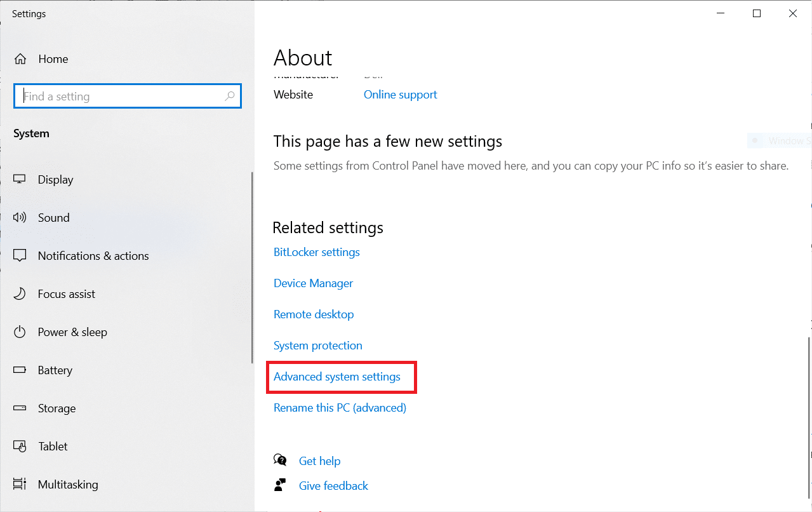This screenshot has width=812, height=512.
Task: Click the Home icon in sidebar
Action: (x=20, y=59)
